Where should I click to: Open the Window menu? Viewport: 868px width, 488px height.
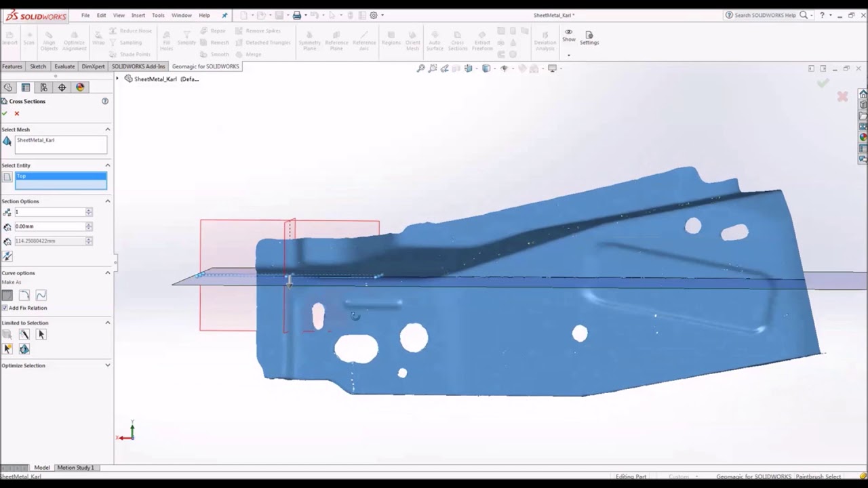[182, 15]
